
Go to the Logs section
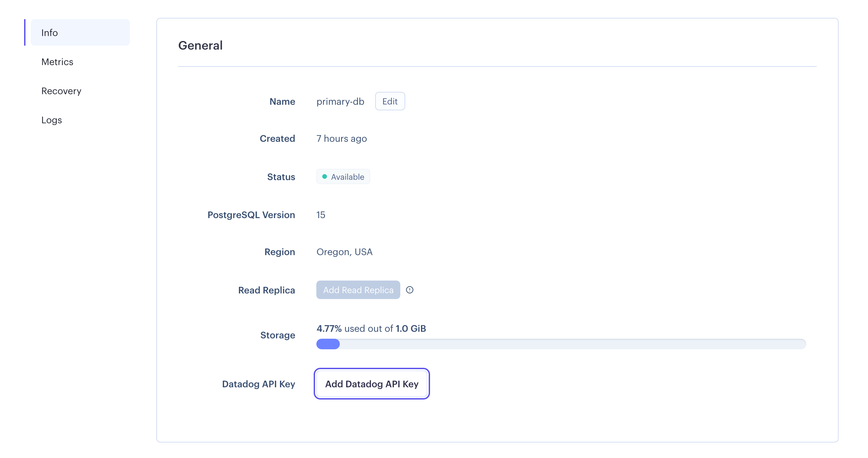(52, 120)
